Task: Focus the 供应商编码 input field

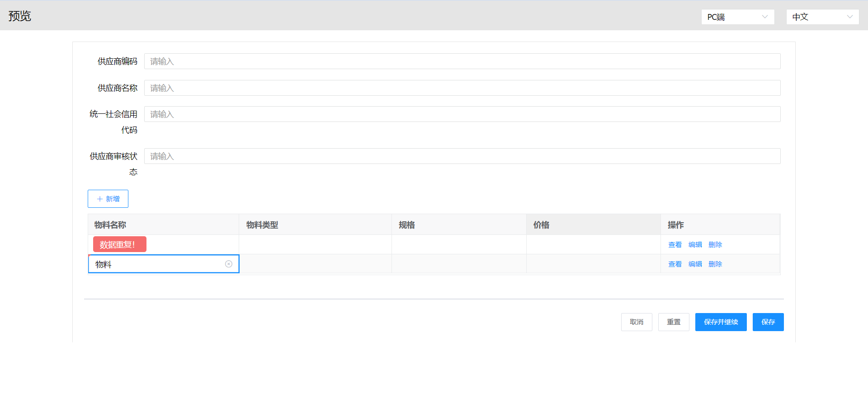Action: [x=462, y=61]
